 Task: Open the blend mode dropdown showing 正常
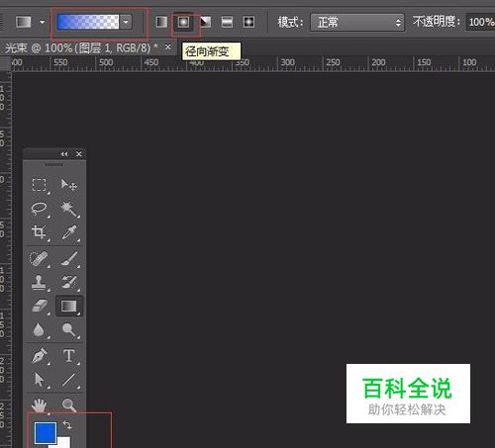click(357, 23)
